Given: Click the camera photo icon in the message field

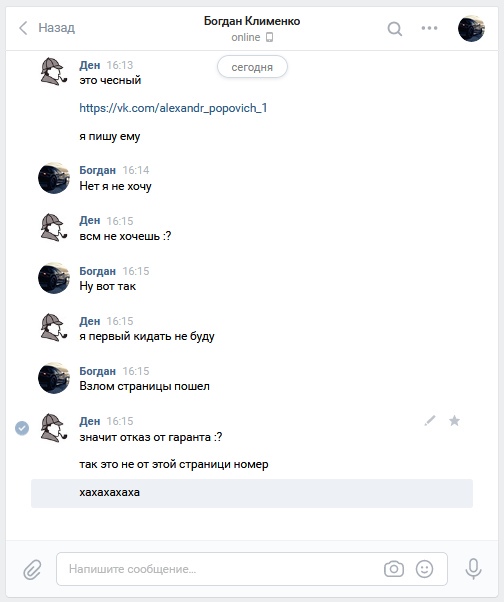Looking at the screenshot, I should pyautogui.click(x=394, y=569).
